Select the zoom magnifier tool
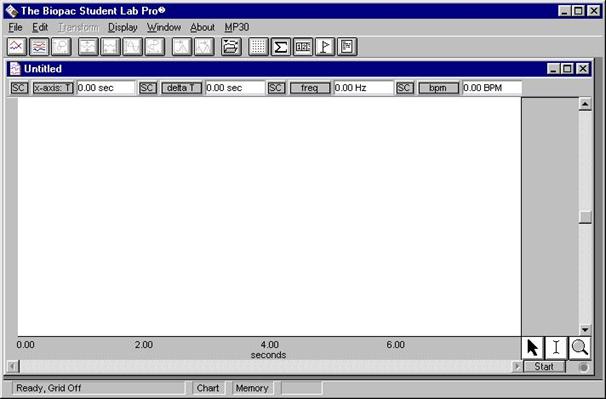This screenshot has width=606, height=399. point(579,348)
